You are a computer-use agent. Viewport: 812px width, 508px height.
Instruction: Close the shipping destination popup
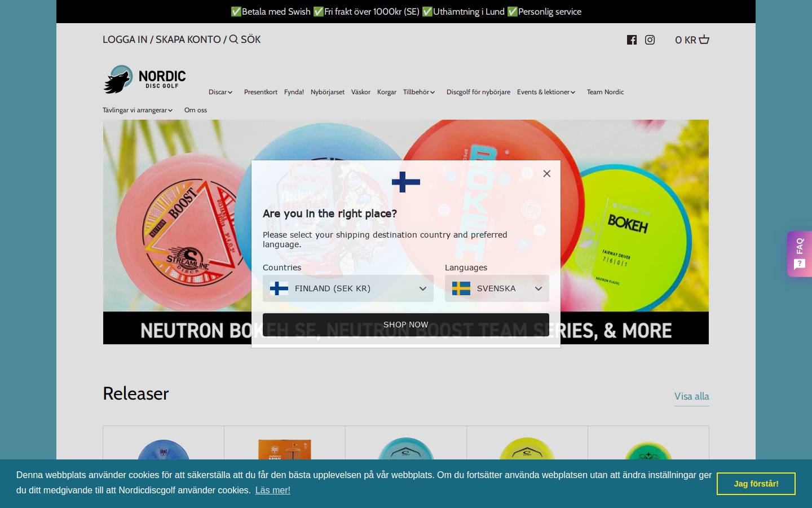pyautogui.click(x=546, y=173)
